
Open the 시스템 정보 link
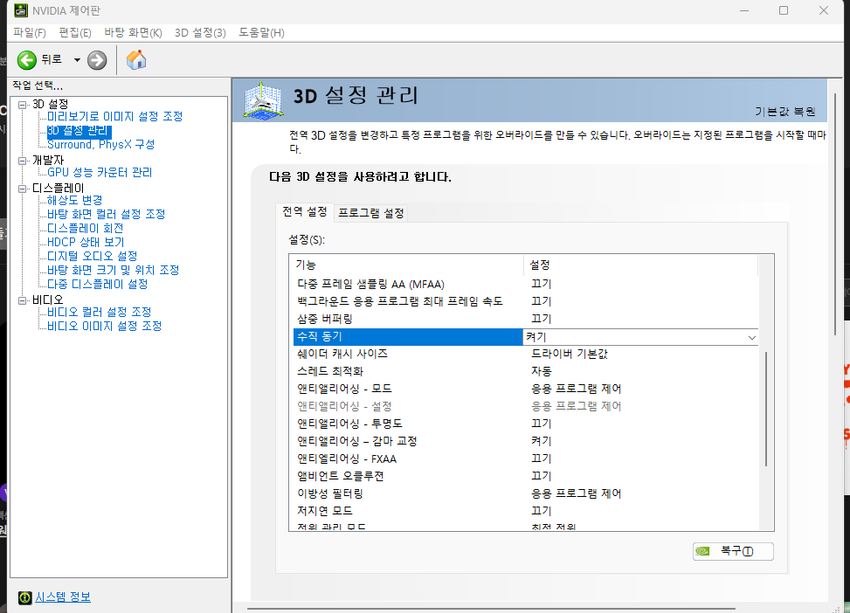click(x=62, y=597)
